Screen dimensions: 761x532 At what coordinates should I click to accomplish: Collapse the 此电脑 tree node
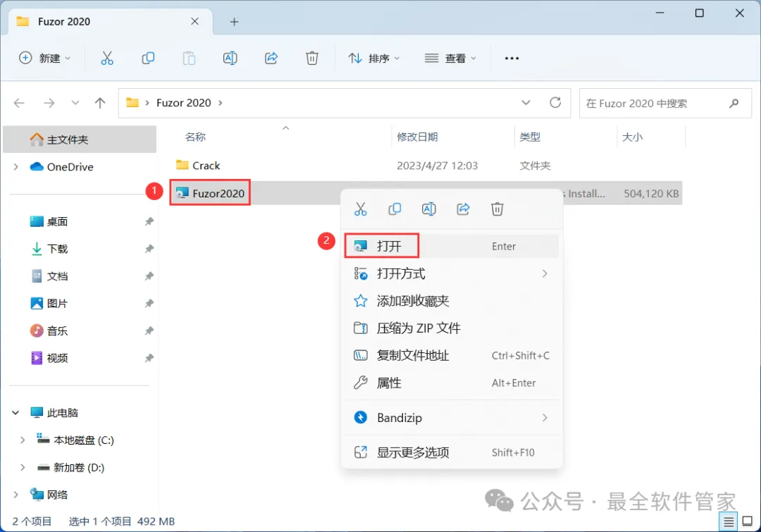16,413
